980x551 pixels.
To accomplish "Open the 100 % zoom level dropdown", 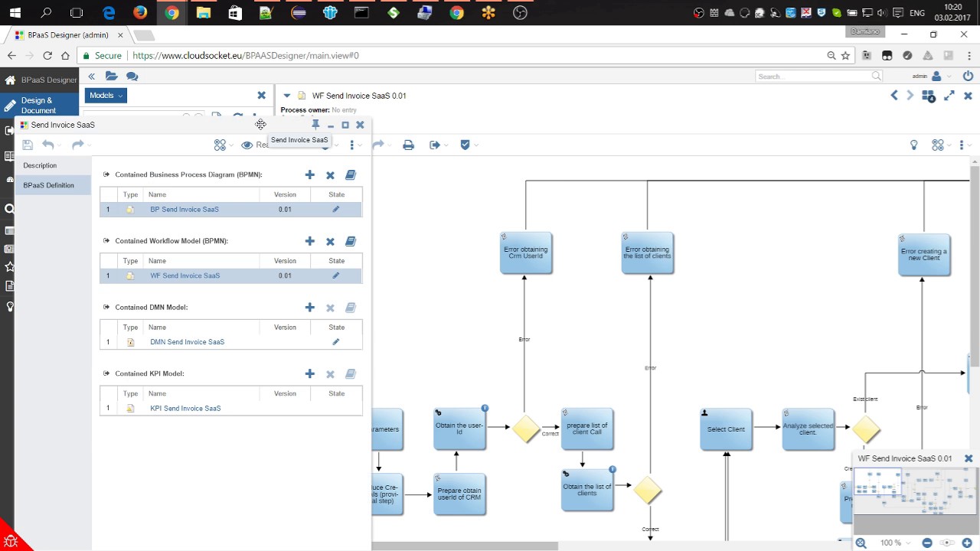I will point(894,543).
